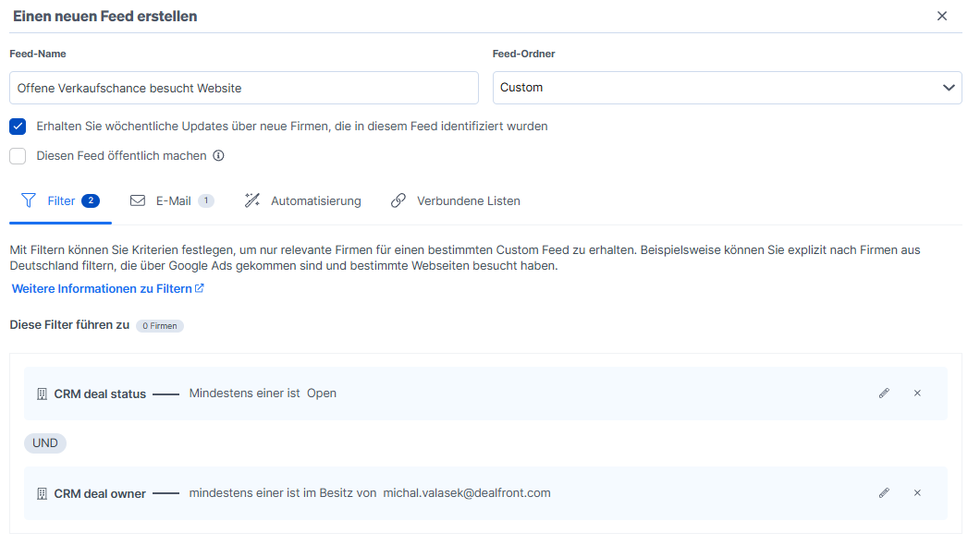Open the edit pencil for CRM deal status
980x545 pixels.
pyautogui.click(x=884, y=393)
